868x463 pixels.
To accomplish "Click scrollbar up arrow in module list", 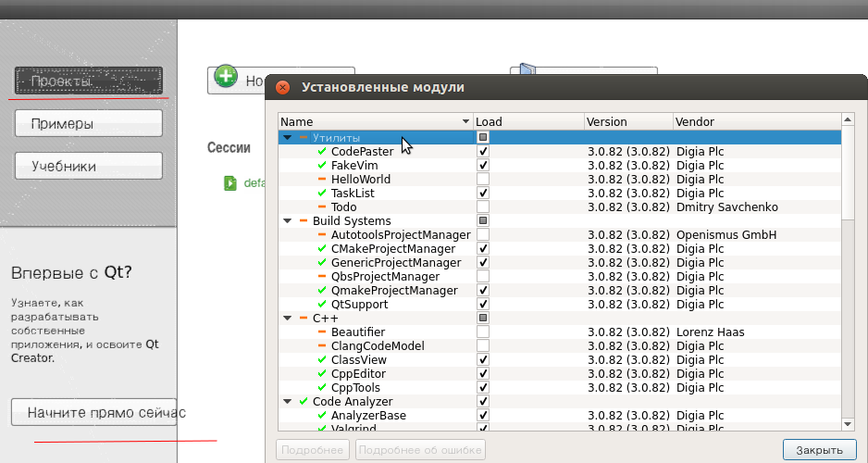I will pyautogui.click(x=848, y=119).
